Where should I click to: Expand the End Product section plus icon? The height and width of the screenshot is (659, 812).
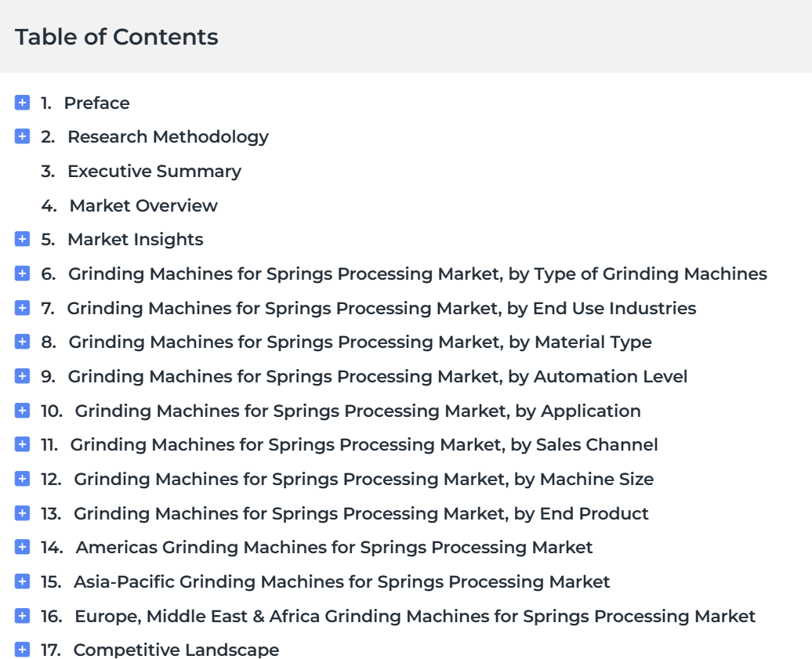click(x=22, y=513)
